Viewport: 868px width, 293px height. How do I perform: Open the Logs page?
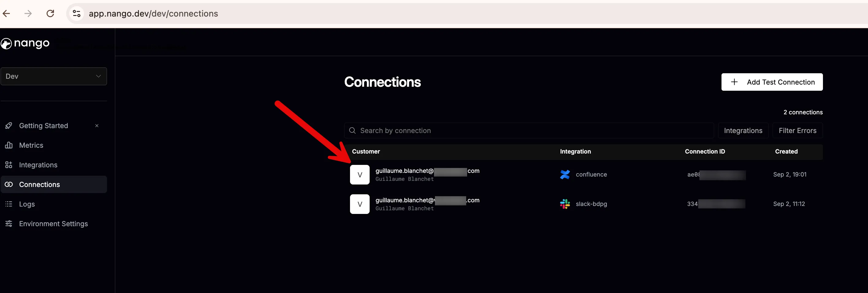(27, 204)
